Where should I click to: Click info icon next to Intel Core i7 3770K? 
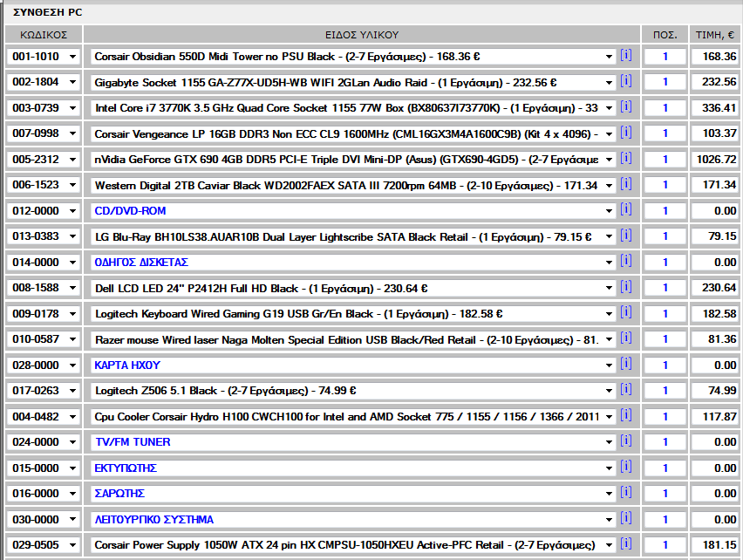pos(626,107)
